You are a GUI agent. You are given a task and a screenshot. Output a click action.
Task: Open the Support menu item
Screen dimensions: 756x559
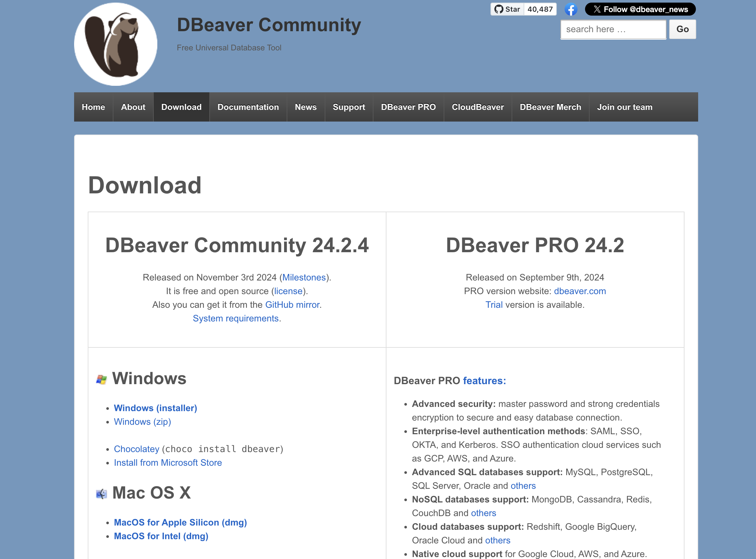[x=349, y=107]
